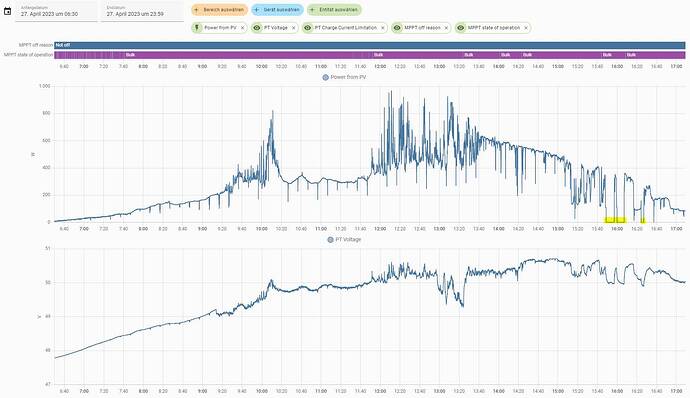Select the PT Charge Current Limitation chip label
This screenshot has height=398, width=690.
coord(346,28)
